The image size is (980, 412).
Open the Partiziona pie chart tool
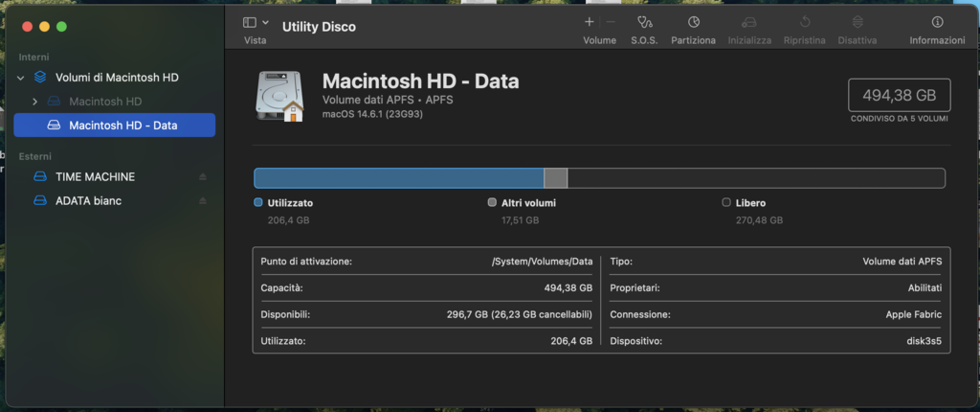click(x=693, y=22)
